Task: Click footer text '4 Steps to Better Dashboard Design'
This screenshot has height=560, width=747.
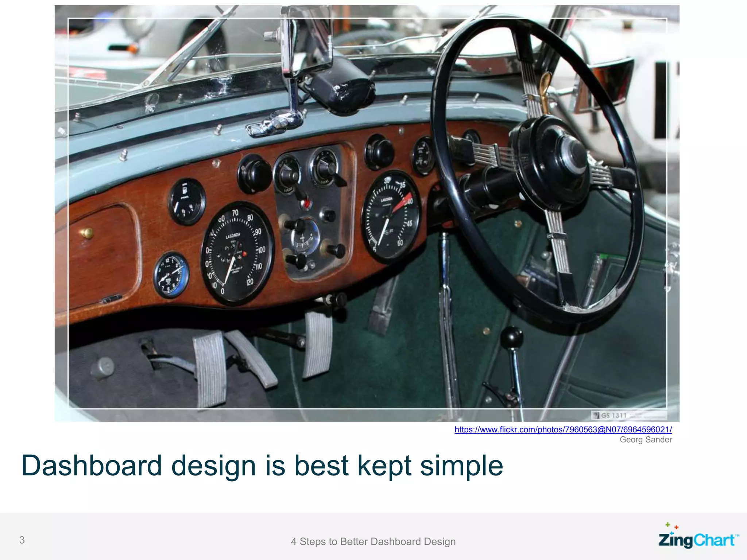Action: coord(373,542)
